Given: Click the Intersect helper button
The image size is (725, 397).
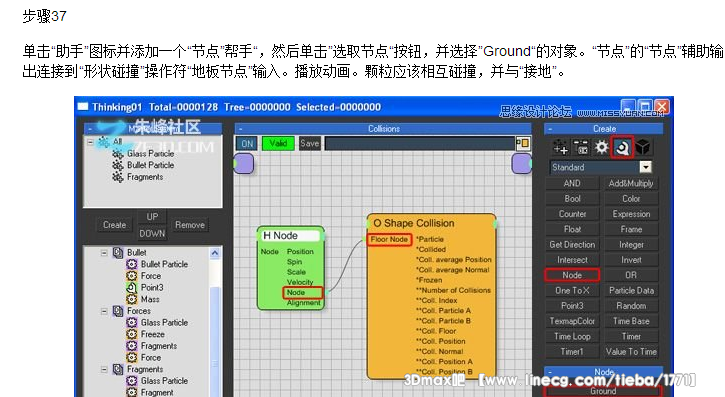Looking at the screenshot, I should (572, 260).
